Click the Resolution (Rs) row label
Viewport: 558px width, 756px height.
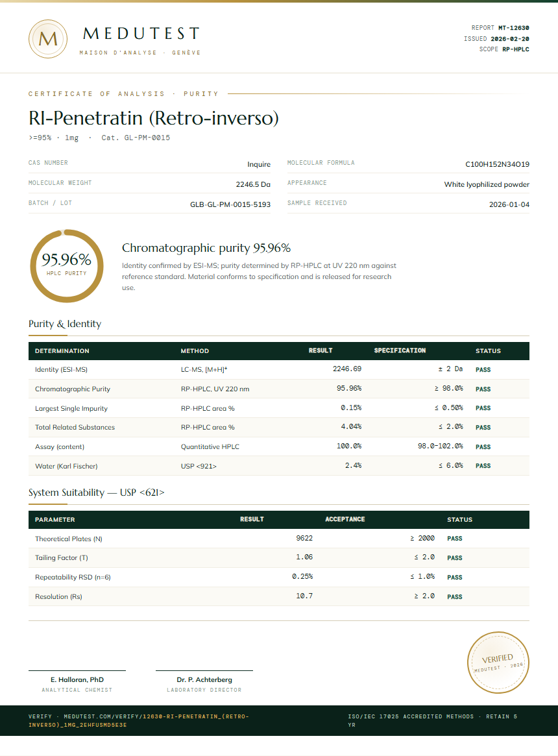(58, 597)
